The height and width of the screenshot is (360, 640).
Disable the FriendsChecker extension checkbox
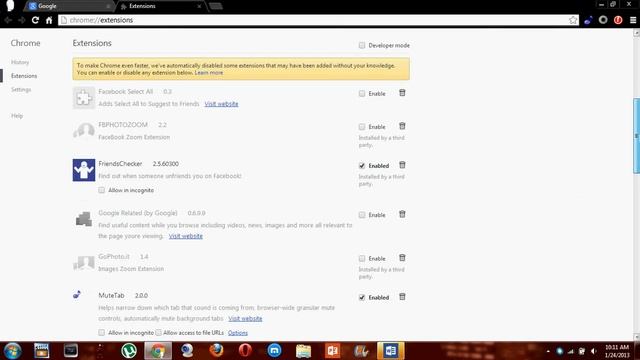[x=362, y=166]
